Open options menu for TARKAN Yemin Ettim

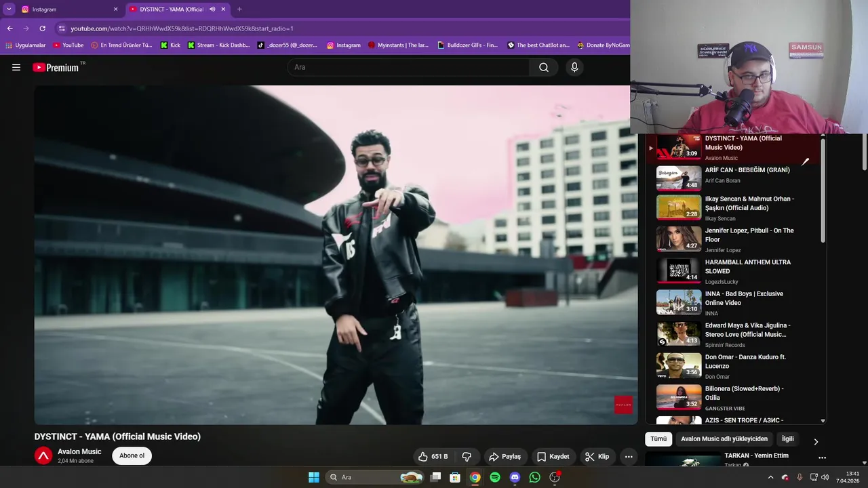click(x=822, y=457)
